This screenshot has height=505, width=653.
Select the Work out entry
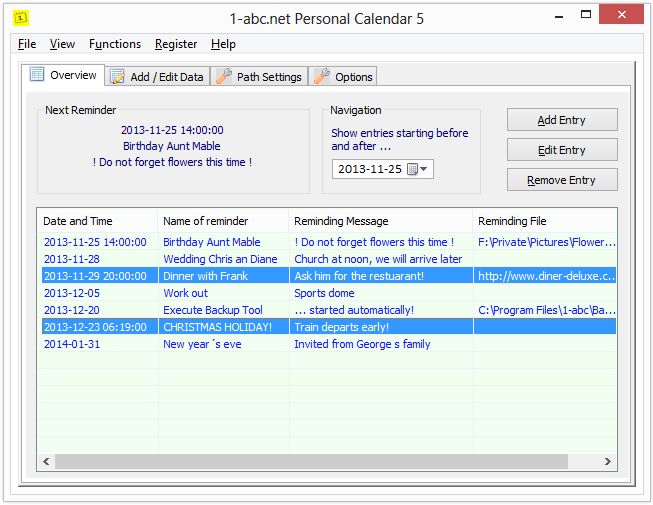point(185,293)
